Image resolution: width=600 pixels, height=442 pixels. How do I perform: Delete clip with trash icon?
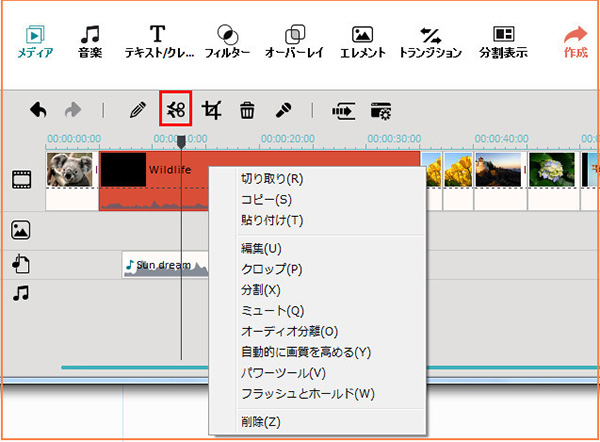point(247,111)
